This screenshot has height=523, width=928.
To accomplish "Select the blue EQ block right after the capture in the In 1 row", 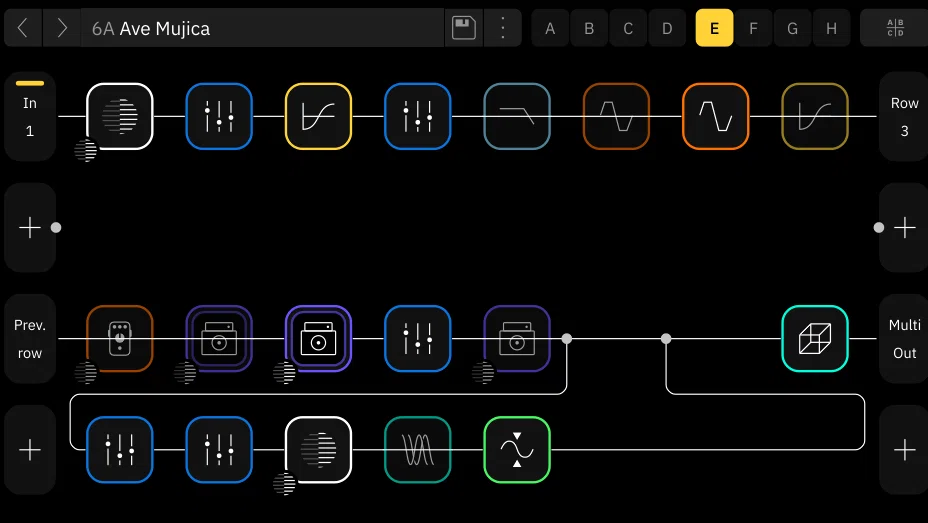I will 219,117.
